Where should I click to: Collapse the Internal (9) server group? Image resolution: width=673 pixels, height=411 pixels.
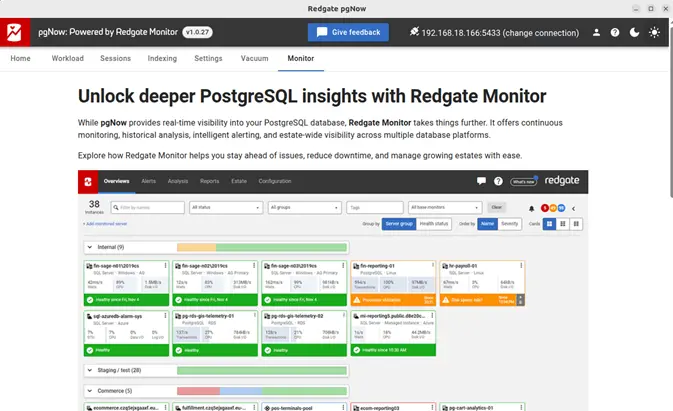click(88, 247)
